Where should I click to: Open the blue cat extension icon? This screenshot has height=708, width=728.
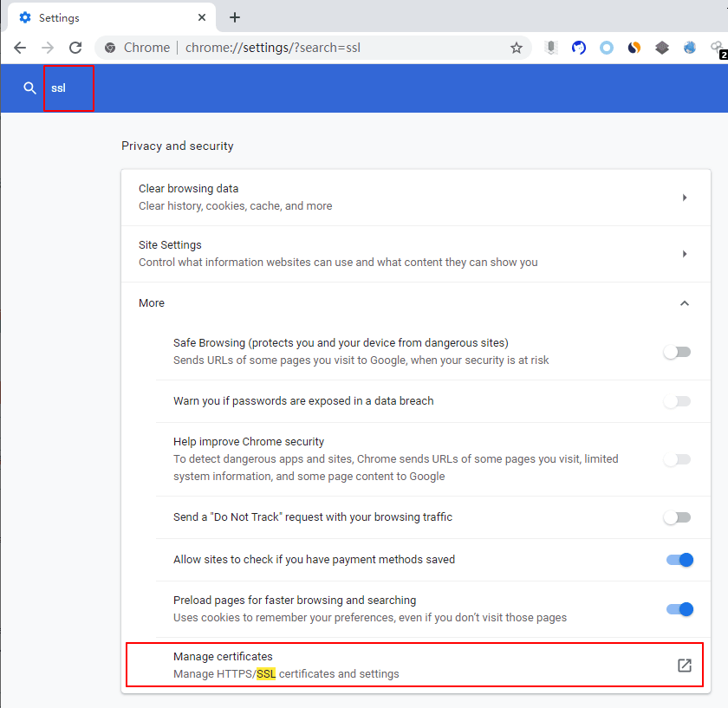click(x=579, y=48)
